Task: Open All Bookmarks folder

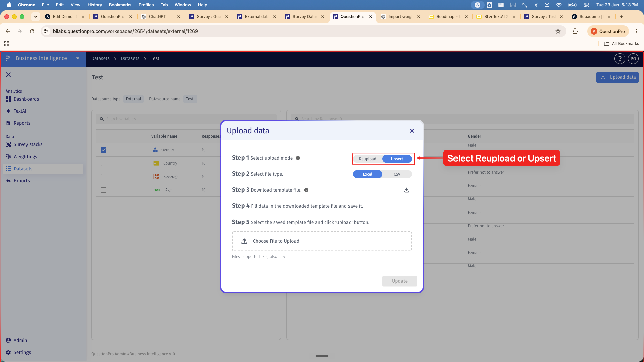Action: (x=622, y=44)
